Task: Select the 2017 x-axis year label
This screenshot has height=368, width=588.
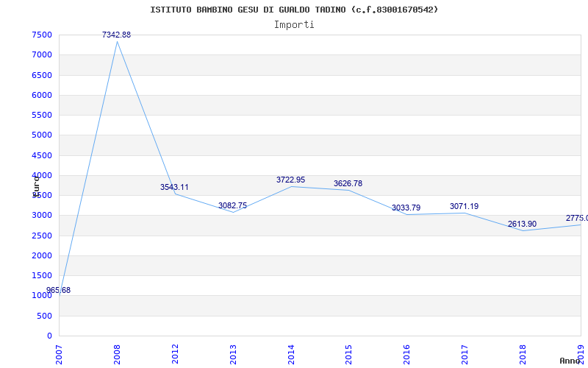Action: [465, 355]
